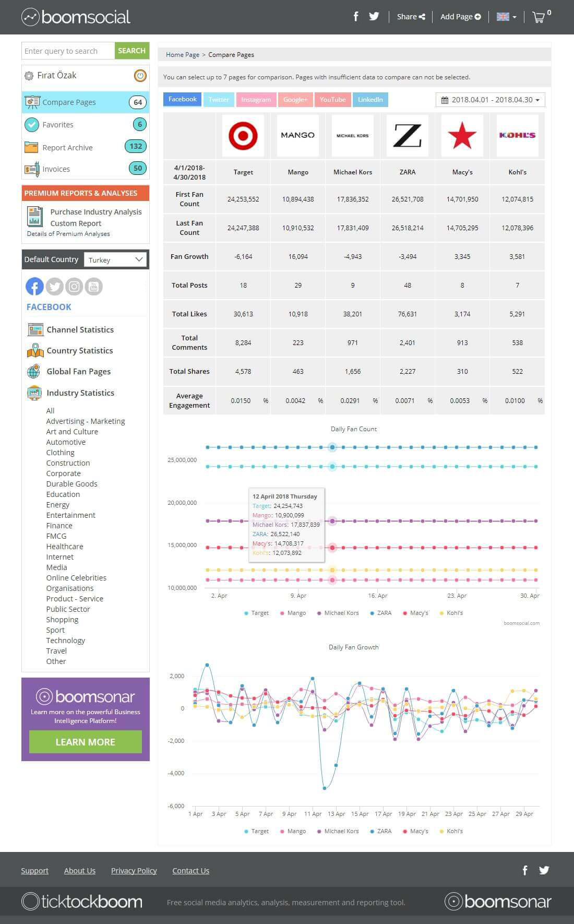Viewport: 574px width, 924px height.
Task: Select the Instagram round icon in sidebar
Action: click(74, 287)
